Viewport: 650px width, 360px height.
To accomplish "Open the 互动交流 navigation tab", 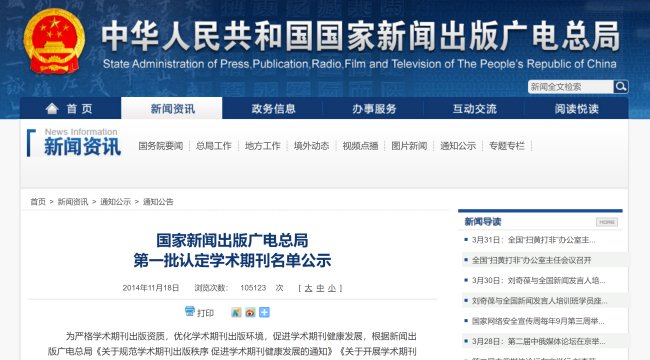I will pos(475,108).
